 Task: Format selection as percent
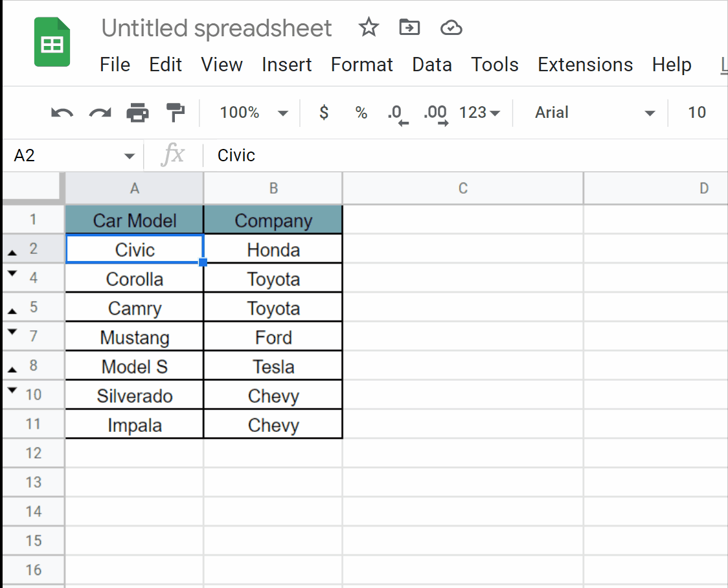tap(361, 112)
